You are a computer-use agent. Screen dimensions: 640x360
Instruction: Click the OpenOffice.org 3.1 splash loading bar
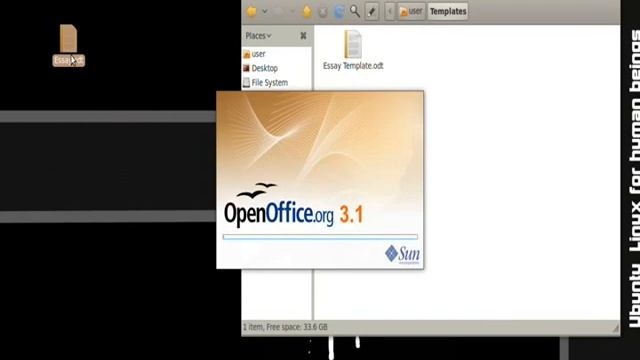(x=320, y=237)
